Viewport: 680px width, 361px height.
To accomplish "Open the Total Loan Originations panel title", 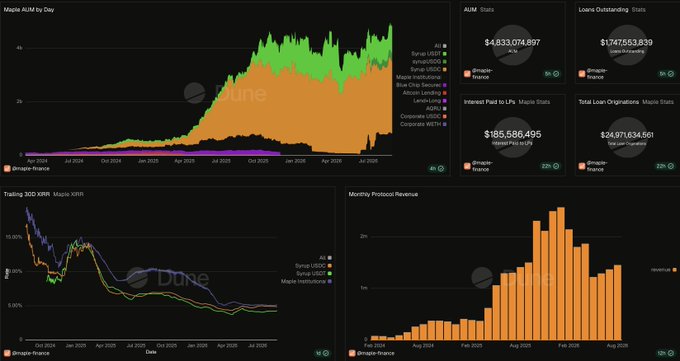I will click(608, 102).
